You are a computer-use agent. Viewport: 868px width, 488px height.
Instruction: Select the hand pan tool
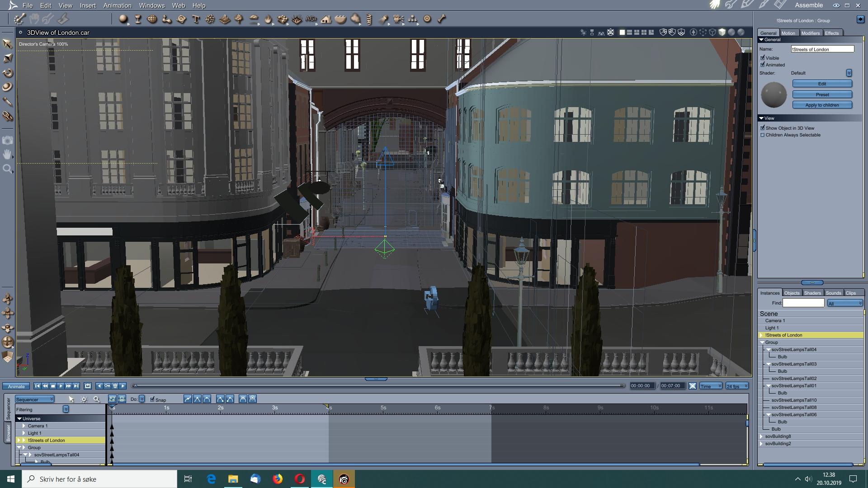(x=7, y=155)
